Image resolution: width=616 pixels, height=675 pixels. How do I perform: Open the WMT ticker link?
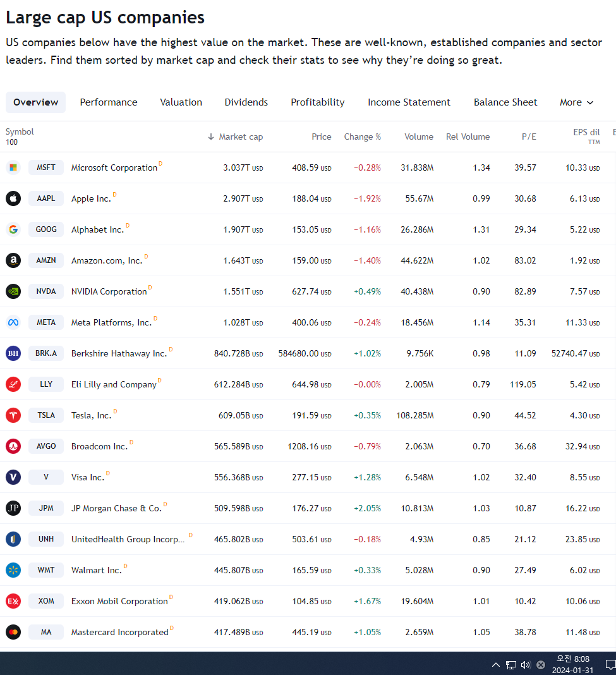click(x=46, y=570)
